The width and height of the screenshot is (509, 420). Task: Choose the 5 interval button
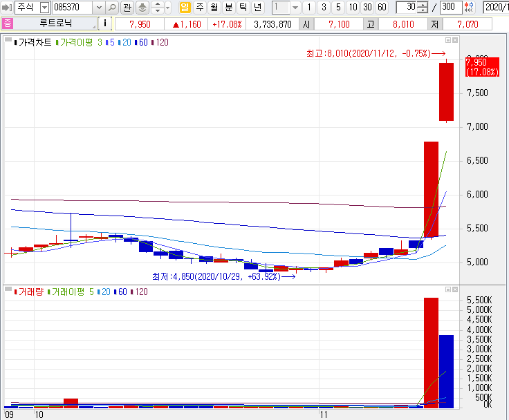338,8
